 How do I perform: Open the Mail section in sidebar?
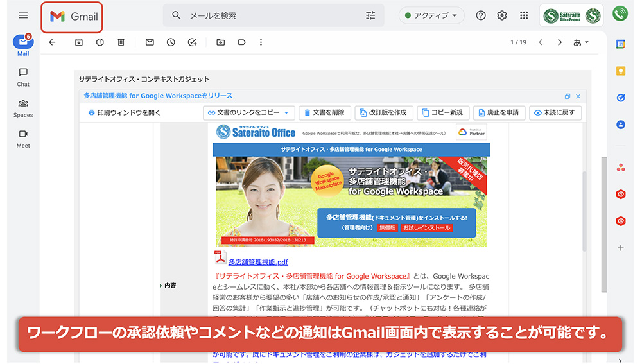click(23, 45)
